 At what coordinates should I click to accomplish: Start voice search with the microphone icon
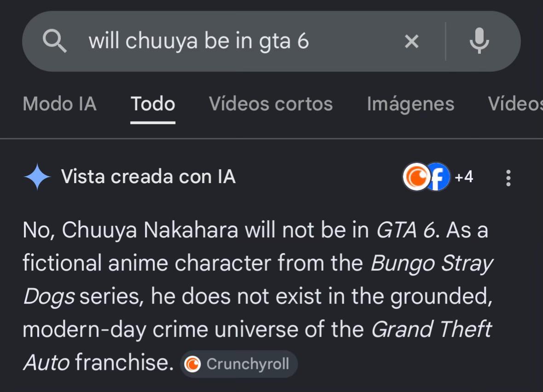pyautogui.click(x=479, y=41)
